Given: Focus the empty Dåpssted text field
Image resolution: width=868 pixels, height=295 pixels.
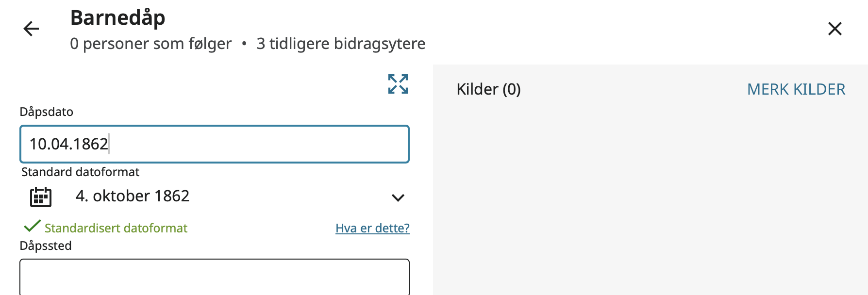Looking at the screenshot, I should tap(214, 277).
